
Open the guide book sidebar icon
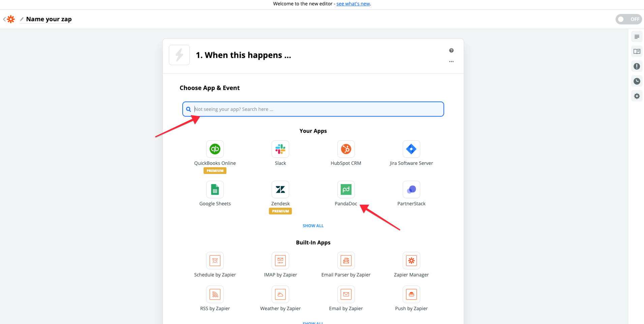point(637,52)
